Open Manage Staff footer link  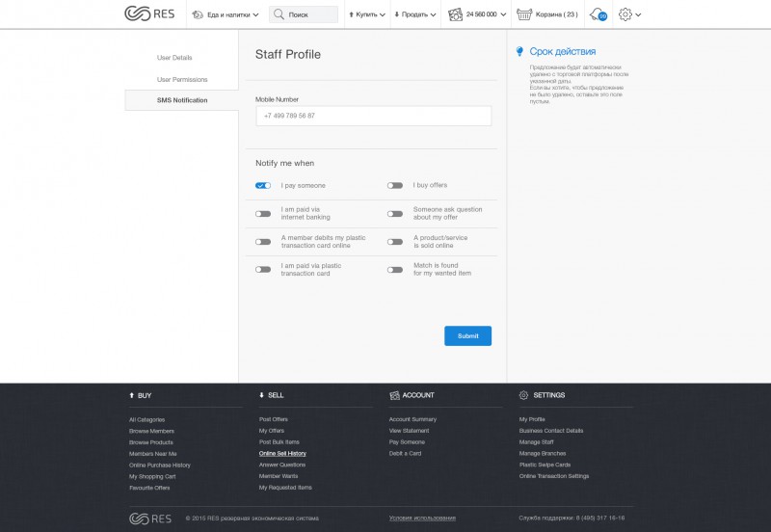tap(537, 442)
